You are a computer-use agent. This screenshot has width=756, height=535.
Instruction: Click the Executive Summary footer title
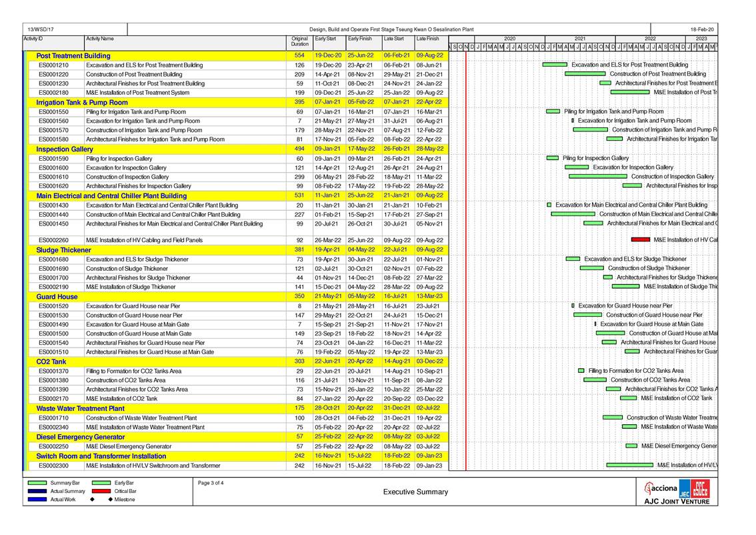click(415, 492)
